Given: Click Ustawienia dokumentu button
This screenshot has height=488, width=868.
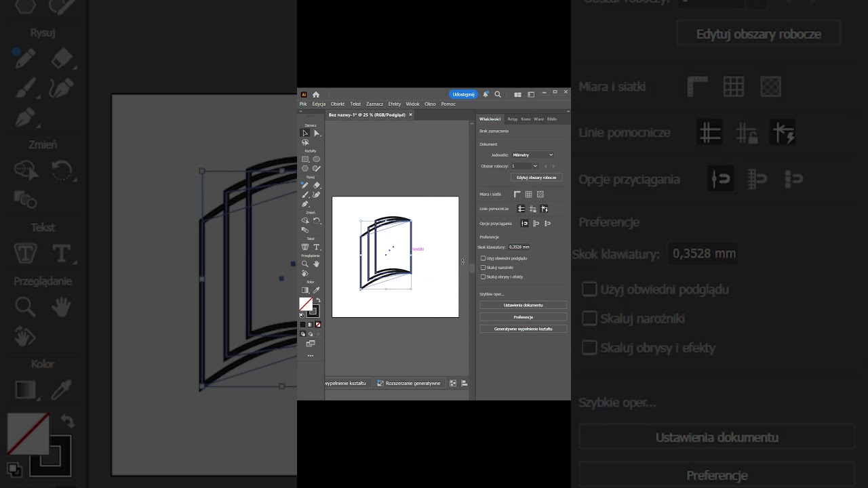Looking at the screenshot, I should click(x=523, y=305).
